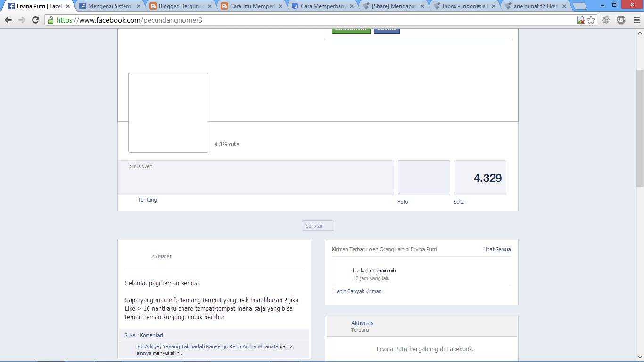Click the green padlock security icon

[50, 20]
